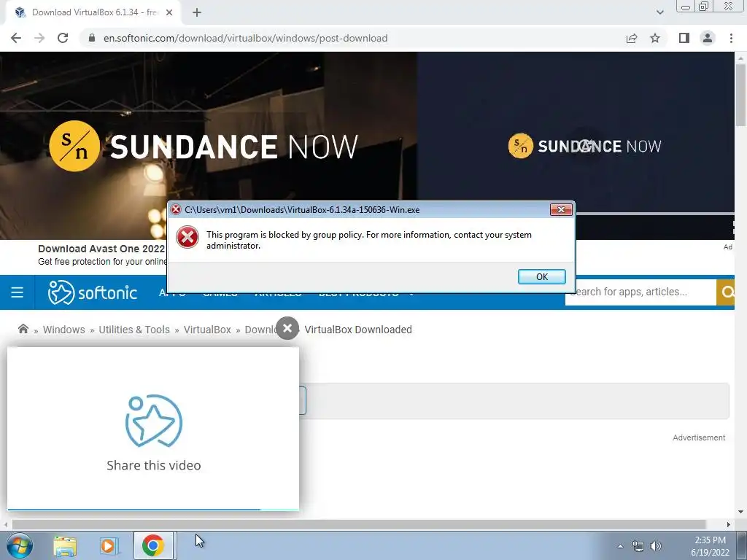747x560 pixels.
Task: Reload the Softonic page
Action: (63, 38)
